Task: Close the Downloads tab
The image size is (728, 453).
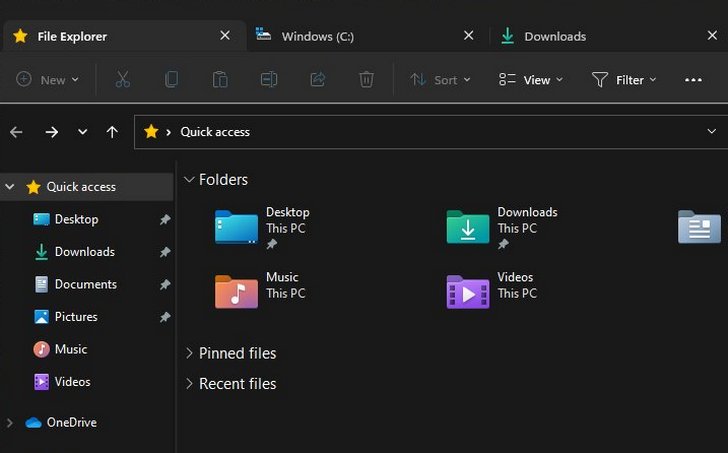Action: tap(712, 35)
